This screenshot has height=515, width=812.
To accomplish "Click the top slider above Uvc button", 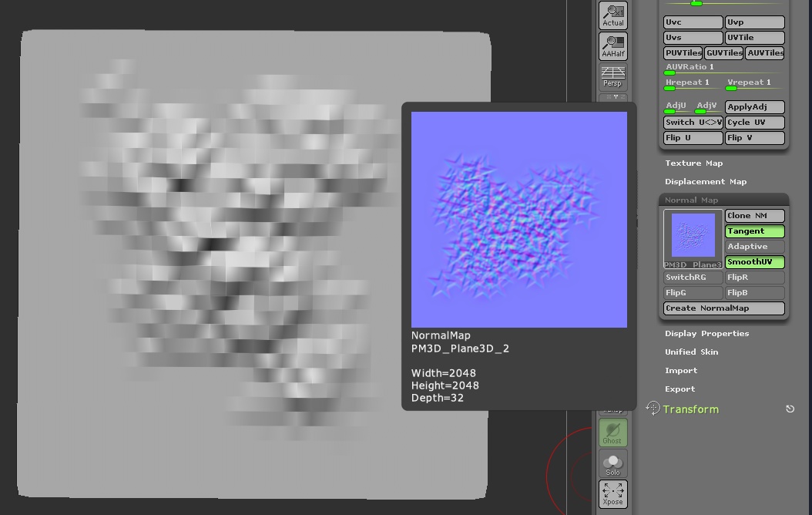I will pos(724,4).
